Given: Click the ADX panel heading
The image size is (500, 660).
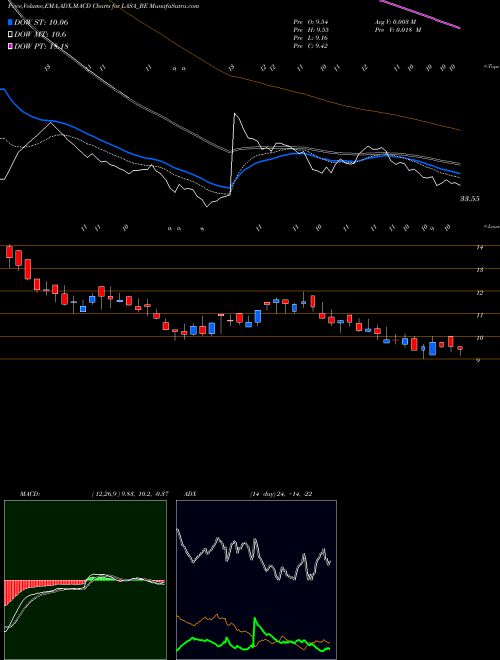Looking at the screenshot, I should coord(190,494).
